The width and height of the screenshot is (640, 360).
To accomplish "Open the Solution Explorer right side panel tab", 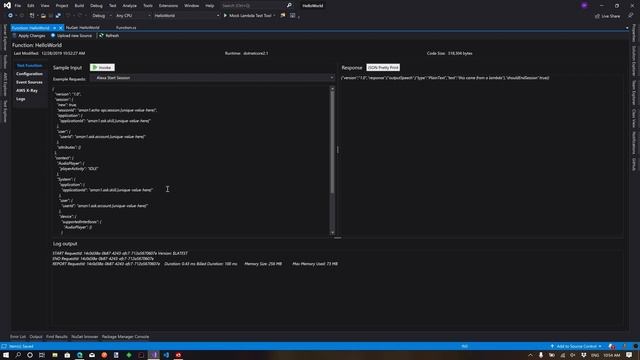I will click(x=634, y=60).
